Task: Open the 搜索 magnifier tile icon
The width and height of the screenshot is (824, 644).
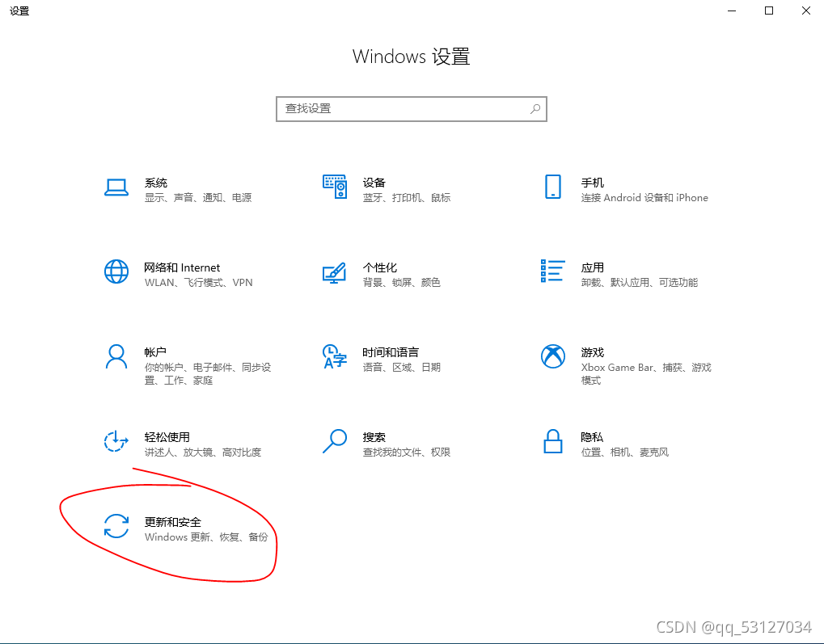Action: [335, 441]
